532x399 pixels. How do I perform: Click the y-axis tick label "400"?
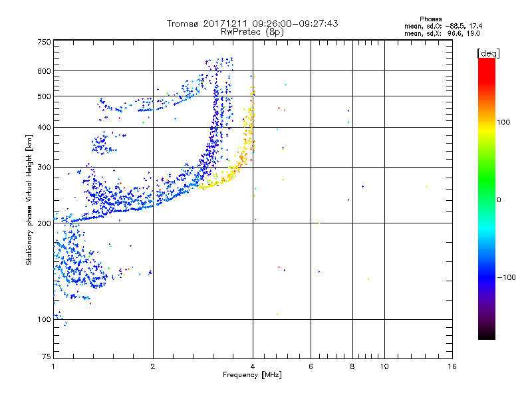click(x=44, y=127)
